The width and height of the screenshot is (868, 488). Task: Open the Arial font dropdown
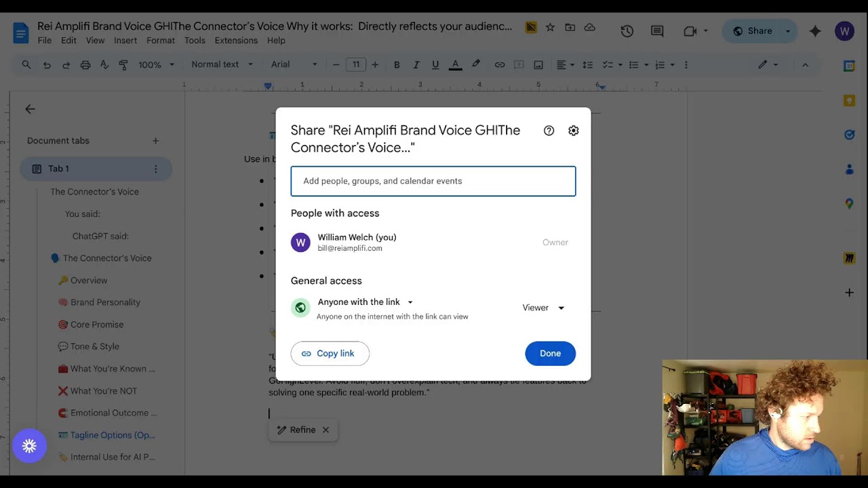tap(294, 65)
